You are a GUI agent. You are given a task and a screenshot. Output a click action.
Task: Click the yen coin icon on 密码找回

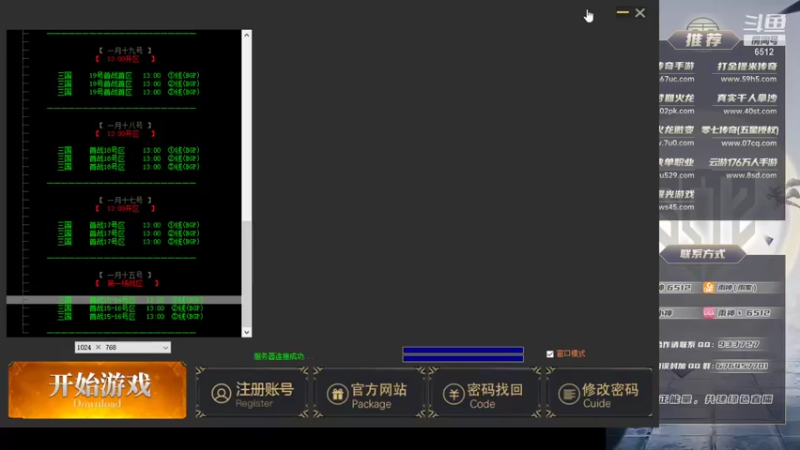coord(453,394)
